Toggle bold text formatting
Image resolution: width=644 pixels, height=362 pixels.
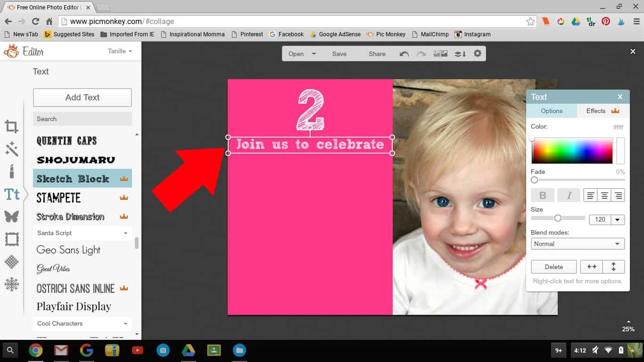click(x=543, y=195)
